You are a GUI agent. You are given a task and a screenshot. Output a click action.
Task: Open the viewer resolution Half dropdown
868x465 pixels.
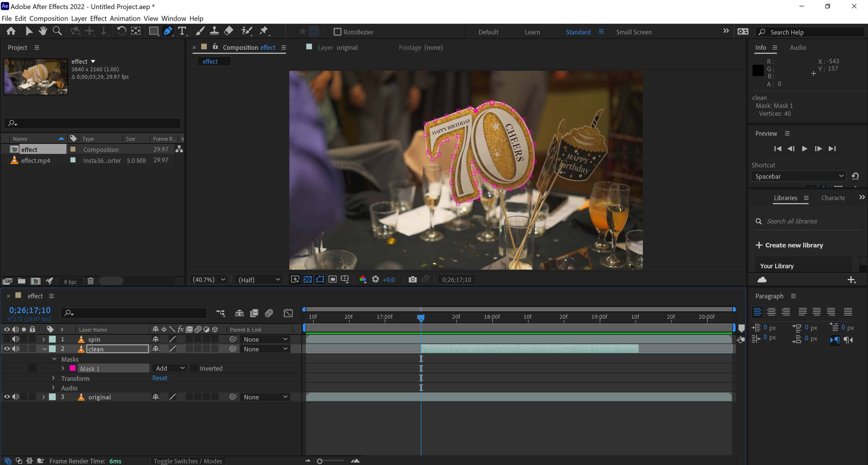pos(259,280)
